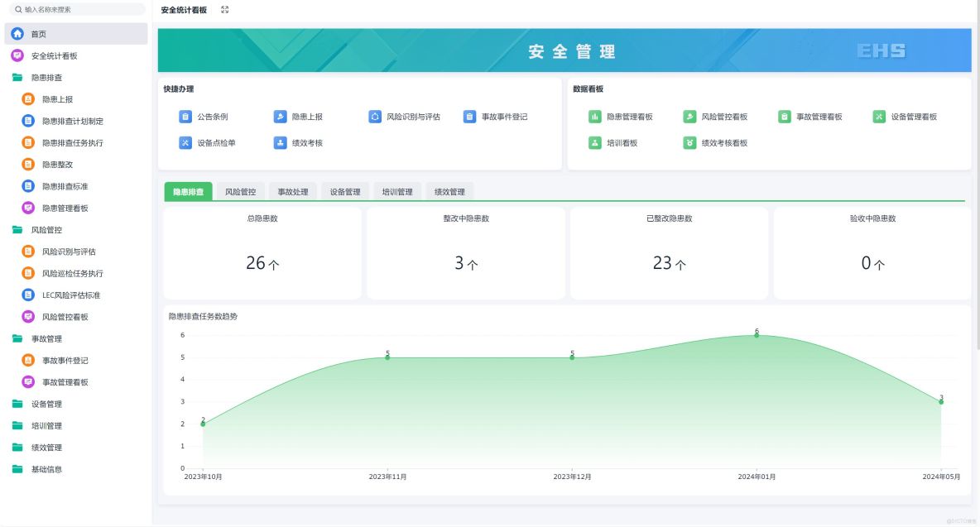This screenshot has height=527, width=980.
Task: Open the 风险识别与评估 quick action icon
Action: 375,117
